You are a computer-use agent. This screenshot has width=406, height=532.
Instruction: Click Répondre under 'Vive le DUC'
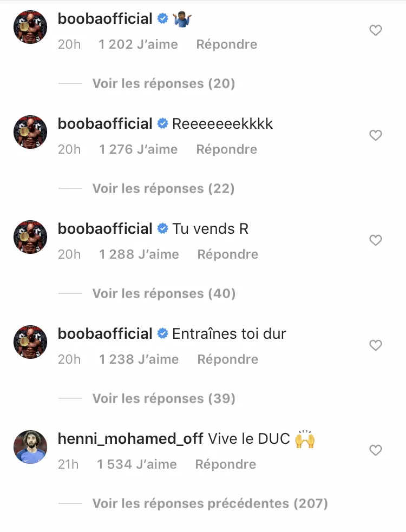226,464
